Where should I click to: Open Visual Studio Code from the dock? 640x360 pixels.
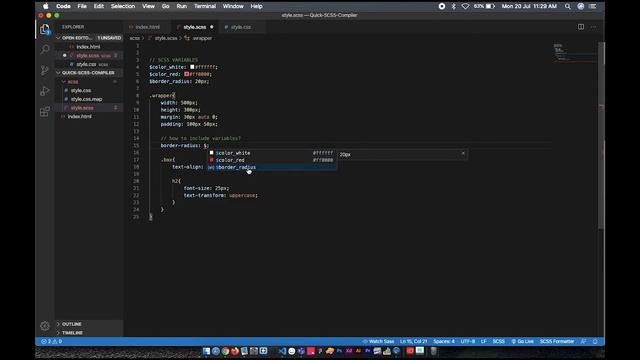282,351
